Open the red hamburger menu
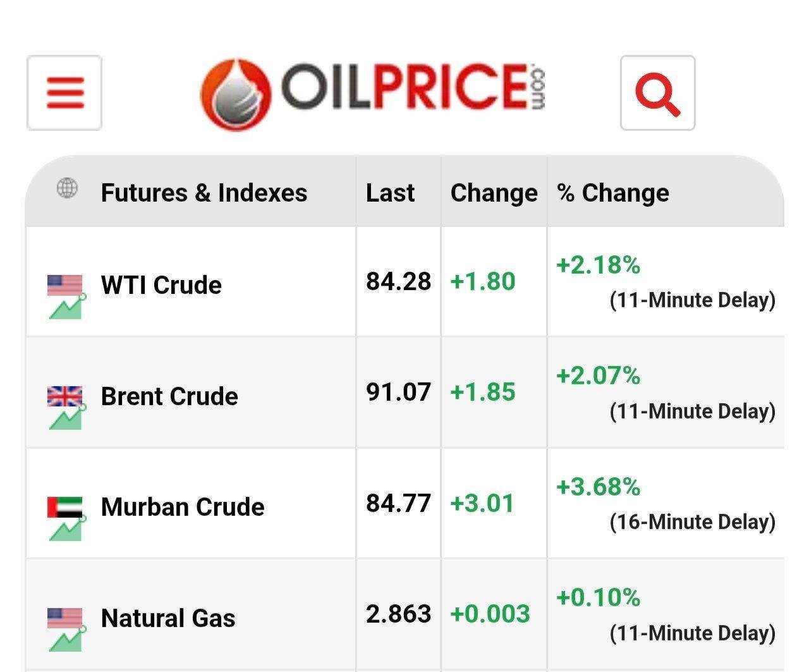Viewport: 809px width, 672px height. pyautogui.click(x=64, y=93)
